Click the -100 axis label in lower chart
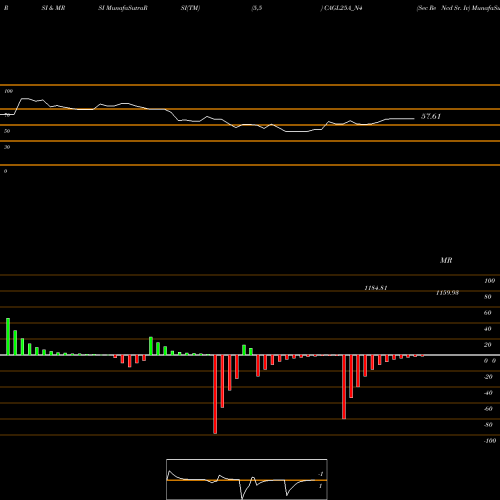This screenshot has height=500, width=500. coord(490,441)
